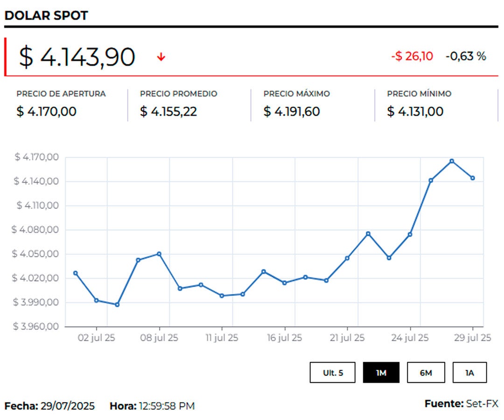Click the data point at 21 jul 25
Viewport: 504px width, 420px height.
(347, 258)
